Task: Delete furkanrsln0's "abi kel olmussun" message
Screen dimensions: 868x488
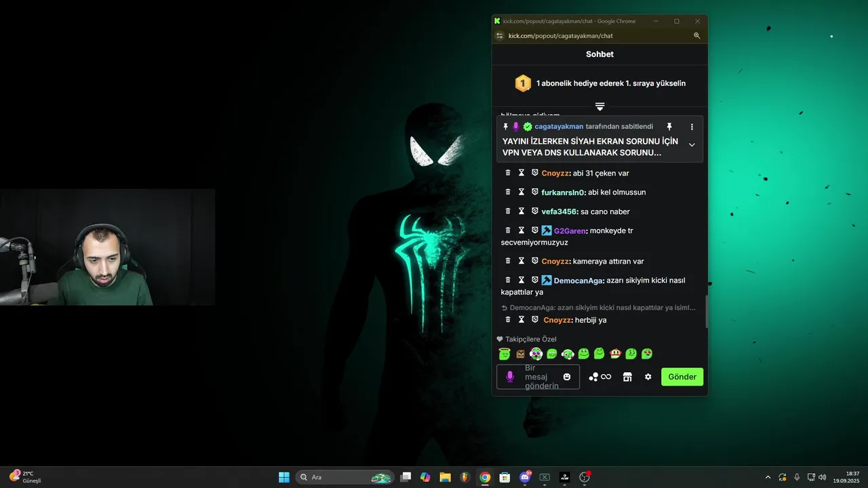Action: [x=508, y=192]
